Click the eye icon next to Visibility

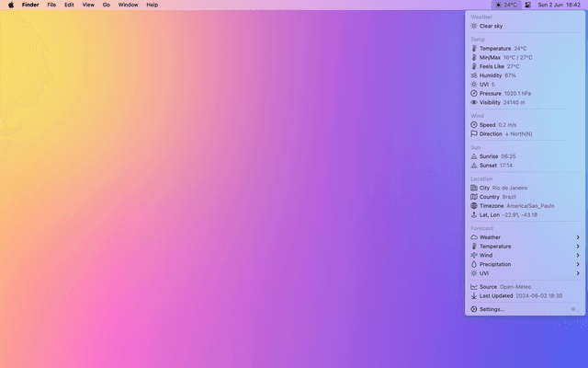click(474, 102)
